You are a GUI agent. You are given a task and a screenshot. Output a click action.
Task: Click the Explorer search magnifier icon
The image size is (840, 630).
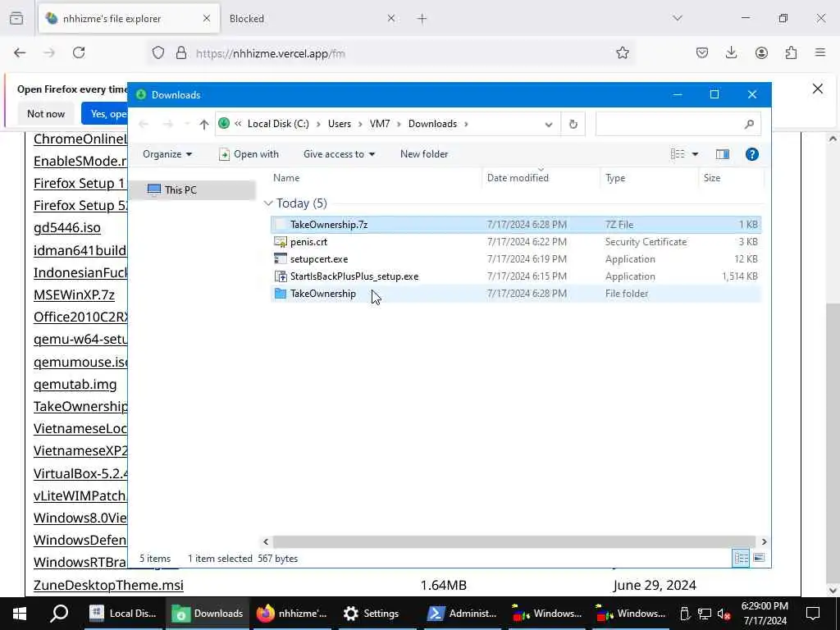(750, 125)
